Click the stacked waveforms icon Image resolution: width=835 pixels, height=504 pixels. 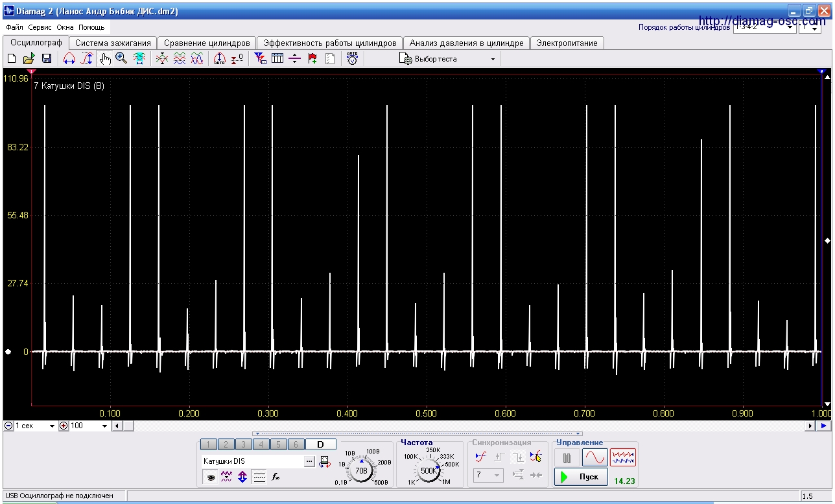[180, 59]
